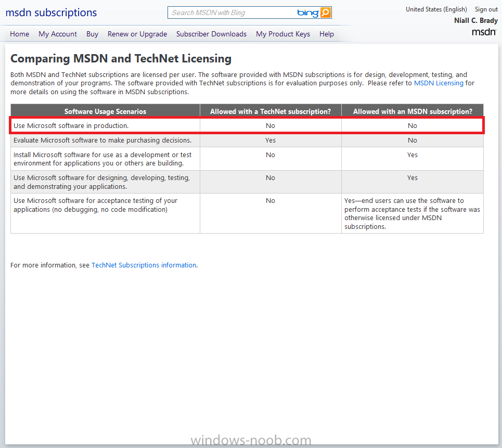502x448 pixels.
Task: Click the Sign out link
Action: (x=486, y=9)
